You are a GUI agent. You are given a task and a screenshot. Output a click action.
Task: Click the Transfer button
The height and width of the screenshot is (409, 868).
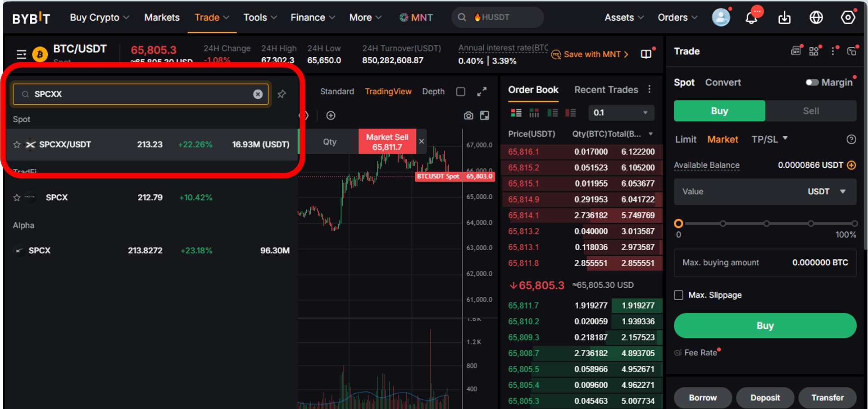click(827, 398)
